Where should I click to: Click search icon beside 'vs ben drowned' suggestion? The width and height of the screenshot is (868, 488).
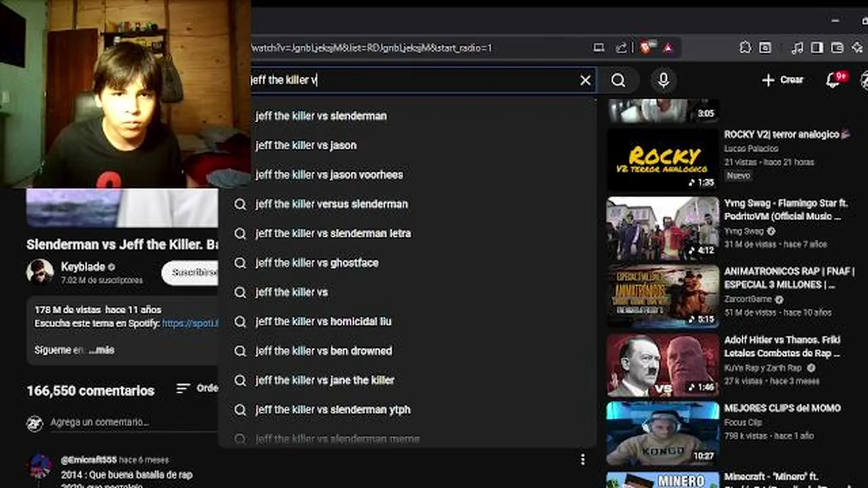coord(239,350)
